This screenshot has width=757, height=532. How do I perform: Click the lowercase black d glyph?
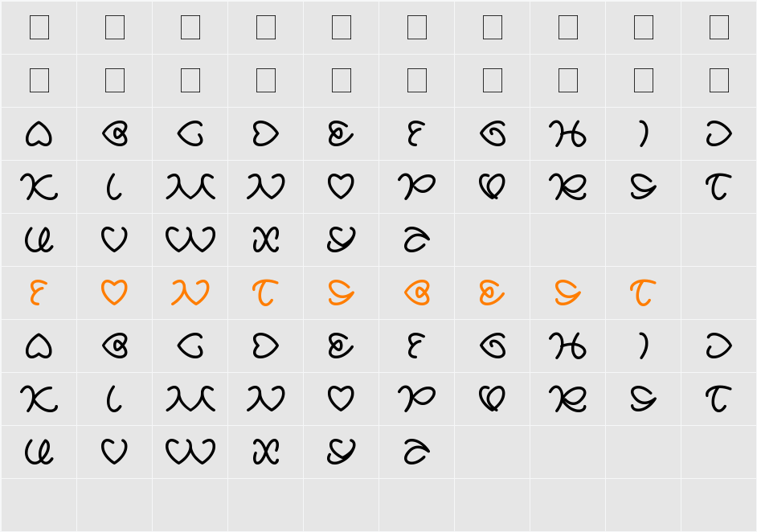[x=265, y=346]
